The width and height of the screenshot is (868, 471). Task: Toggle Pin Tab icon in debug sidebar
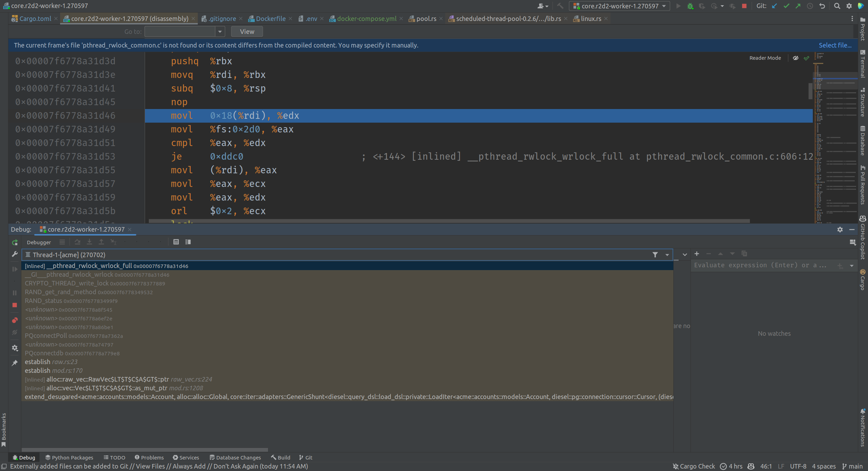coord(15,363)
